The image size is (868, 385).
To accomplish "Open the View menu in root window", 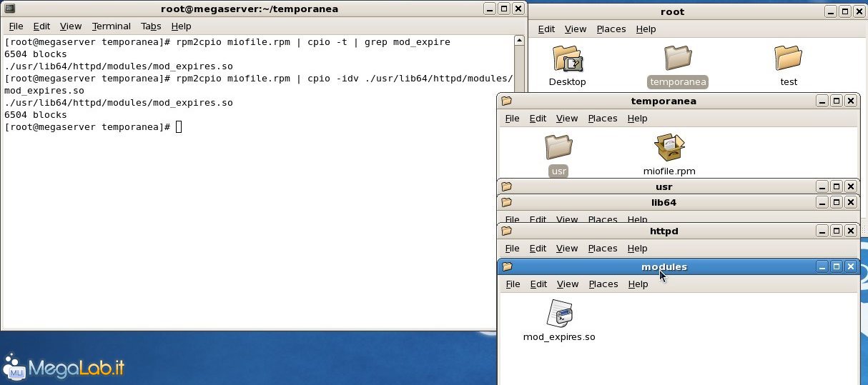I will click(x=576, y=29).
